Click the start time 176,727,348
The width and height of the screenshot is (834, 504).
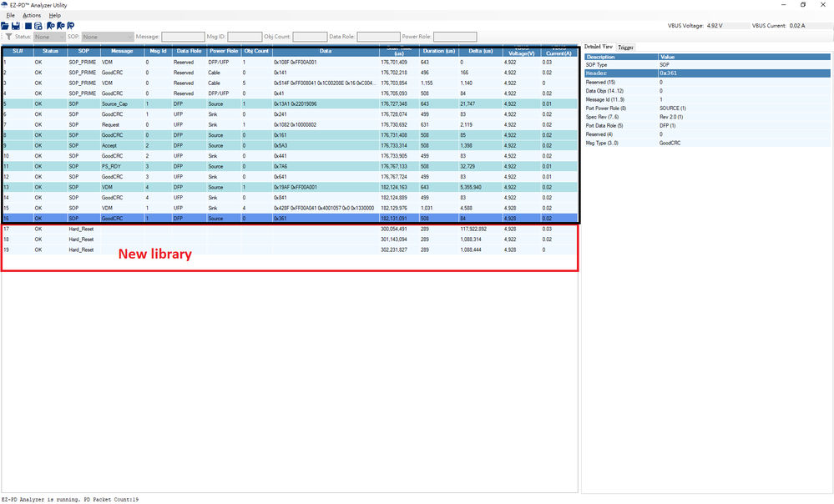394,104
